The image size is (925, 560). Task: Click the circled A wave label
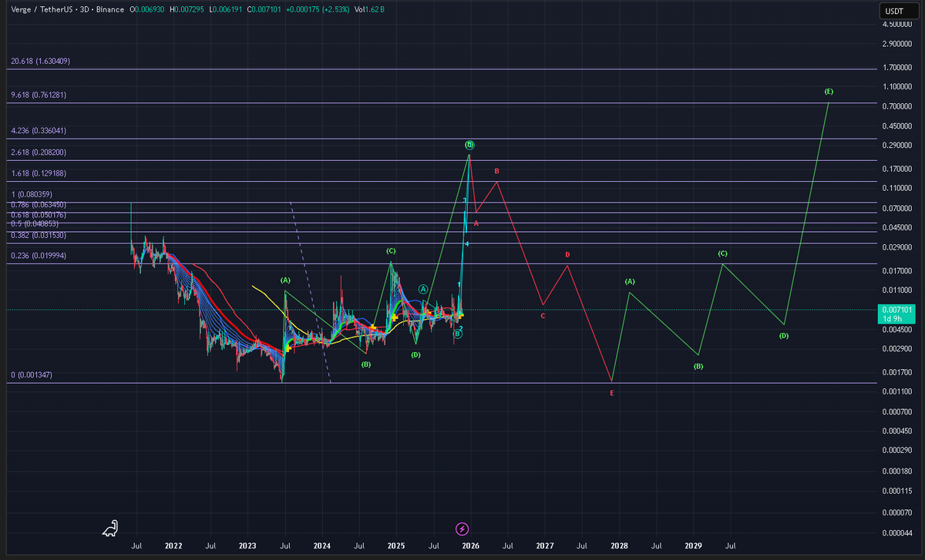(423, 289)
